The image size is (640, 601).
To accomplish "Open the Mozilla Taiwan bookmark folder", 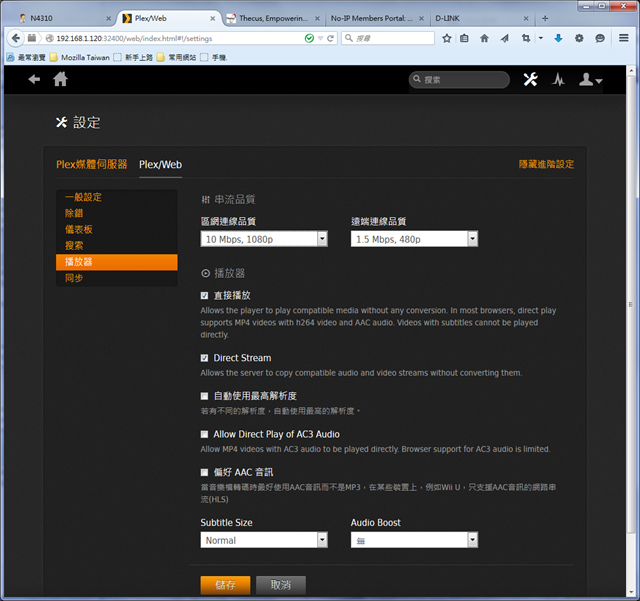I will point(80,58).
